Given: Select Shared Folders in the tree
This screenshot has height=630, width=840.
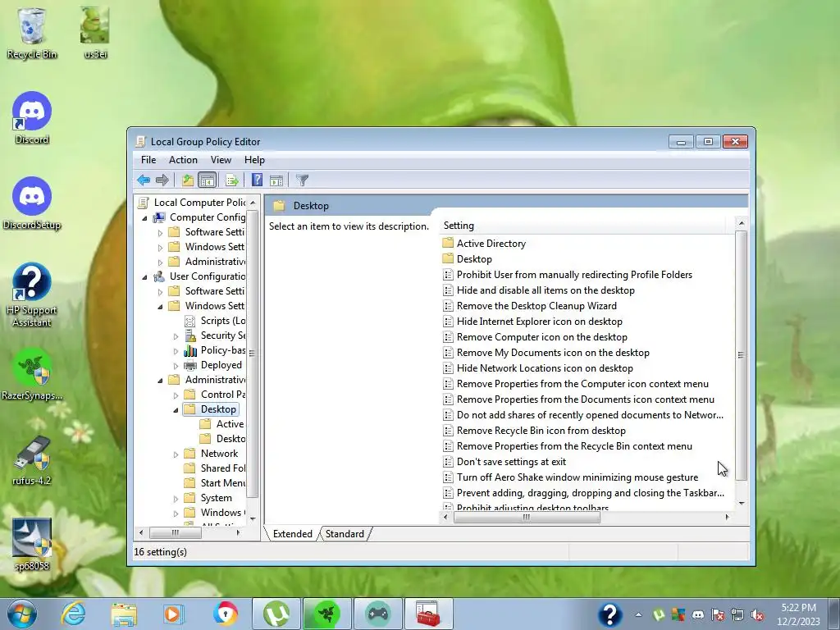Looking at the screenshot, I should (x=223, y=468).
